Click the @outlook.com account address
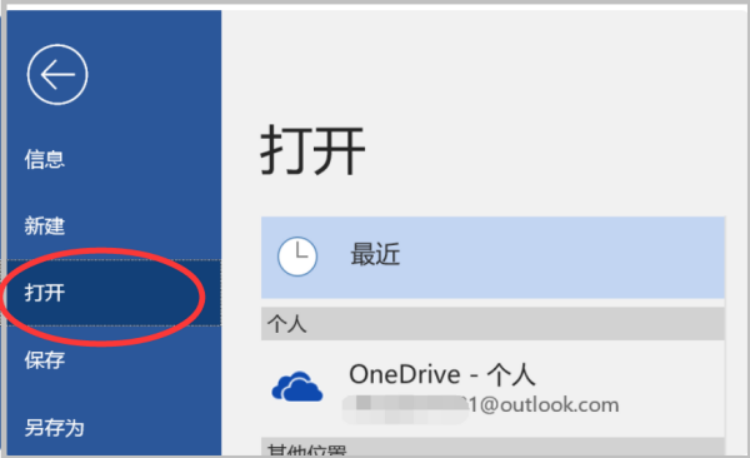 (x=544, y=405)
